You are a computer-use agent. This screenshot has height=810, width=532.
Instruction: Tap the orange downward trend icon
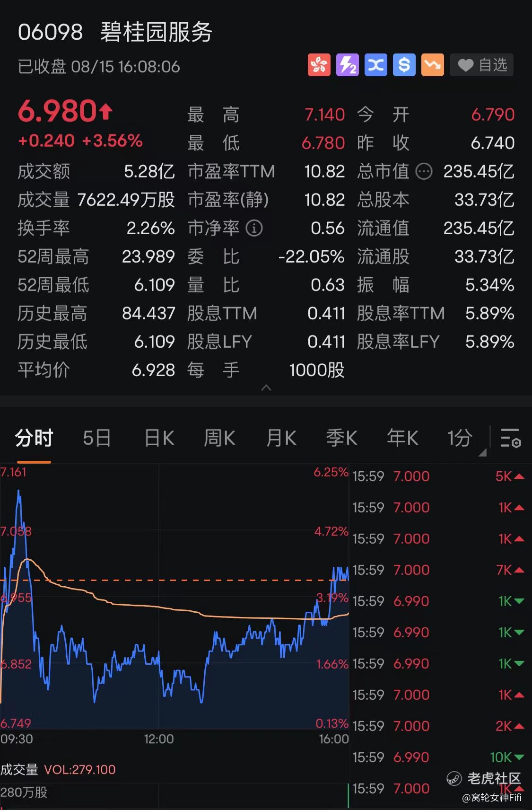(x=433, y=65)
